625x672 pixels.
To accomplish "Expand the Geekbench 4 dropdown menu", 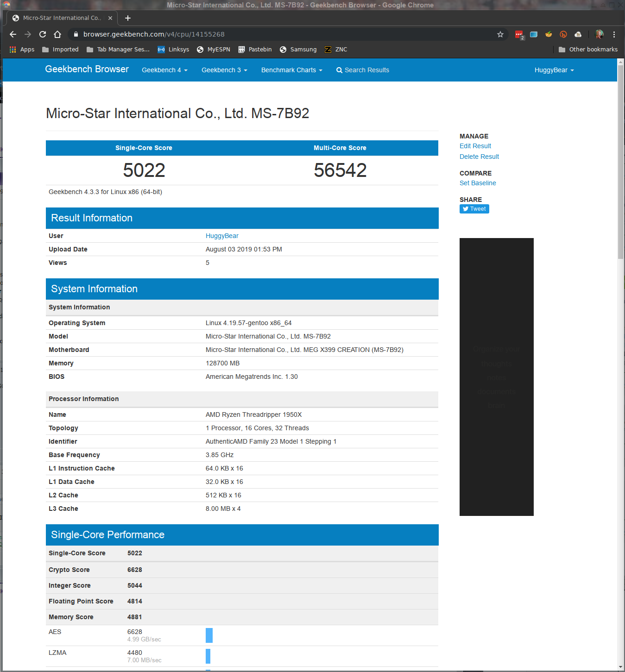I will [x=164, y=70].
